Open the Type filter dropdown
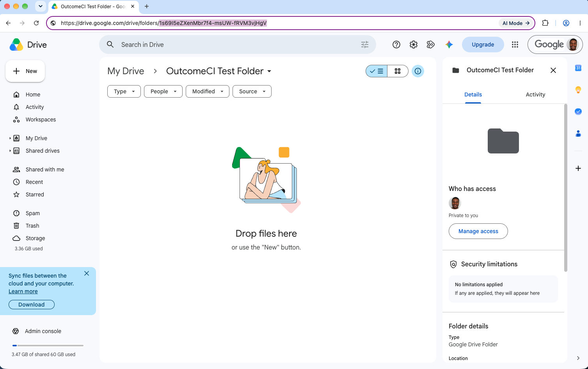The image size is (588, 369). point(124,91)
